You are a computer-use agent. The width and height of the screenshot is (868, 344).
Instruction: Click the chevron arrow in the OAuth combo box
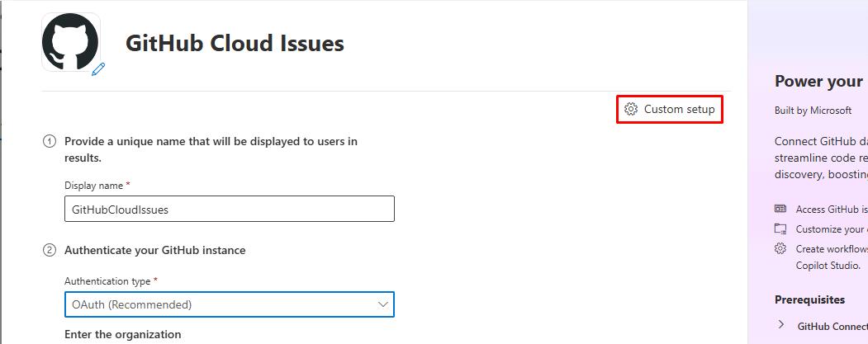pyautogui.click(x=382, y=304)
